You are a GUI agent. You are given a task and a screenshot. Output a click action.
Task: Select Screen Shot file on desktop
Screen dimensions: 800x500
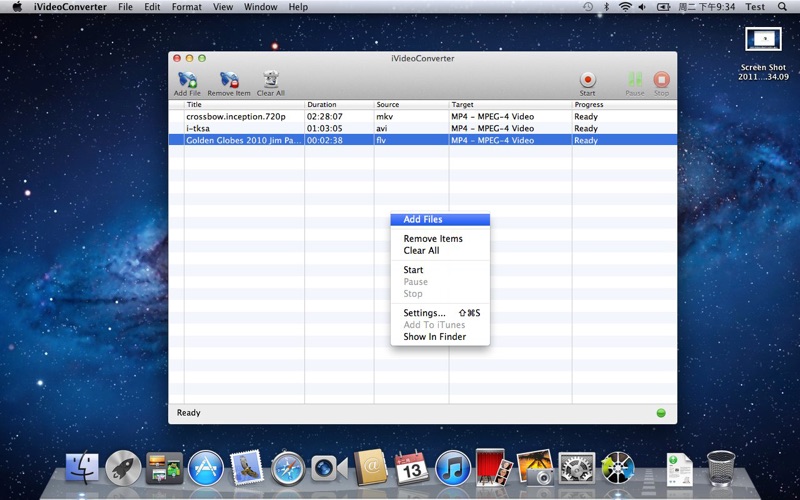[763, 54]
